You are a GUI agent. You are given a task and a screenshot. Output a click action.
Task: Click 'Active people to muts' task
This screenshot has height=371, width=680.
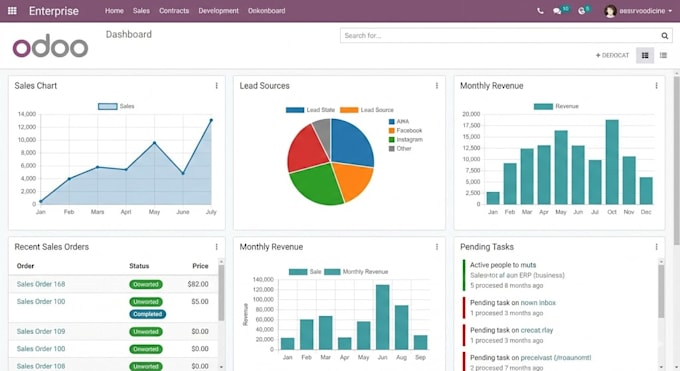pyautogui.click(x=503, y=265)
